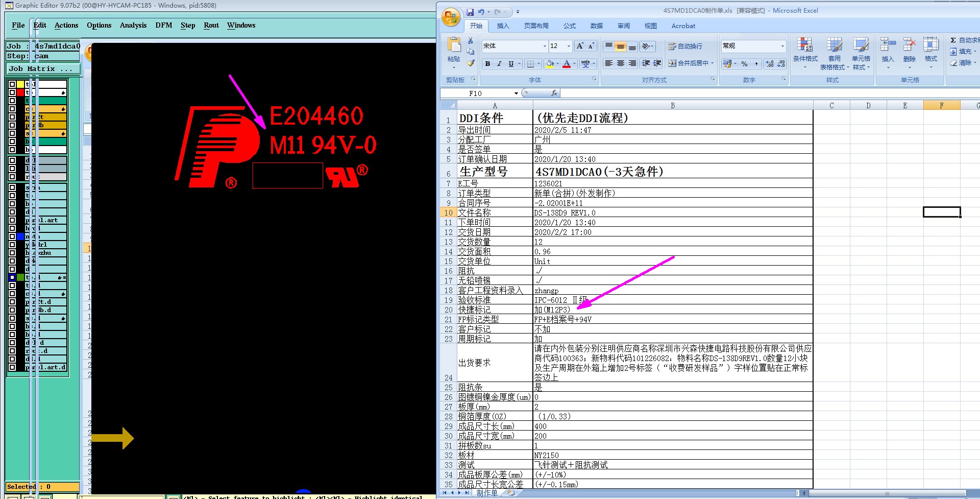The image size is (980, 499).
Task: Insert function with fx button
Action: tap(554, 93)
